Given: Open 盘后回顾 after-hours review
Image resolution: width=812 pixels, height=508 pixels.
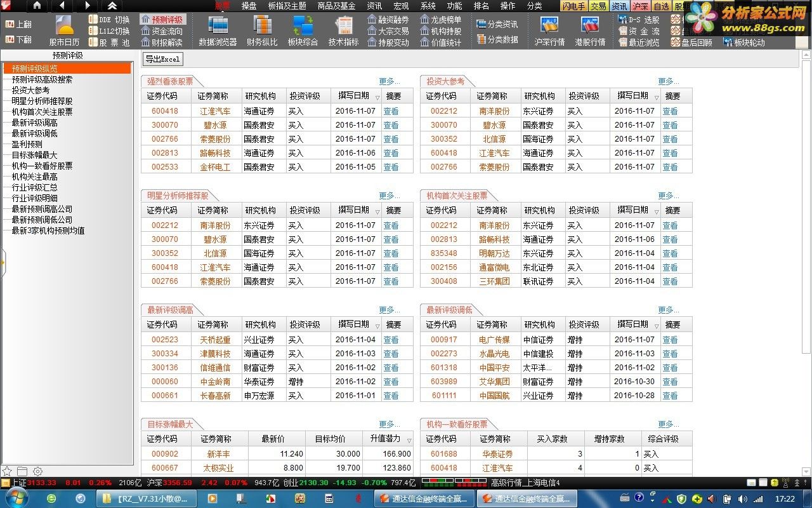Looking at the screenshot, I should pyautogui.click(x=691, y=43).
